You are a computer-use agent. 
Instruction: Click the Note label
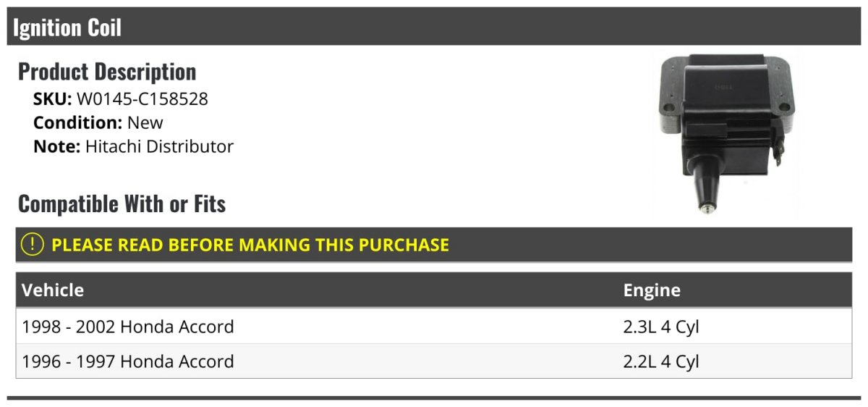56,146
